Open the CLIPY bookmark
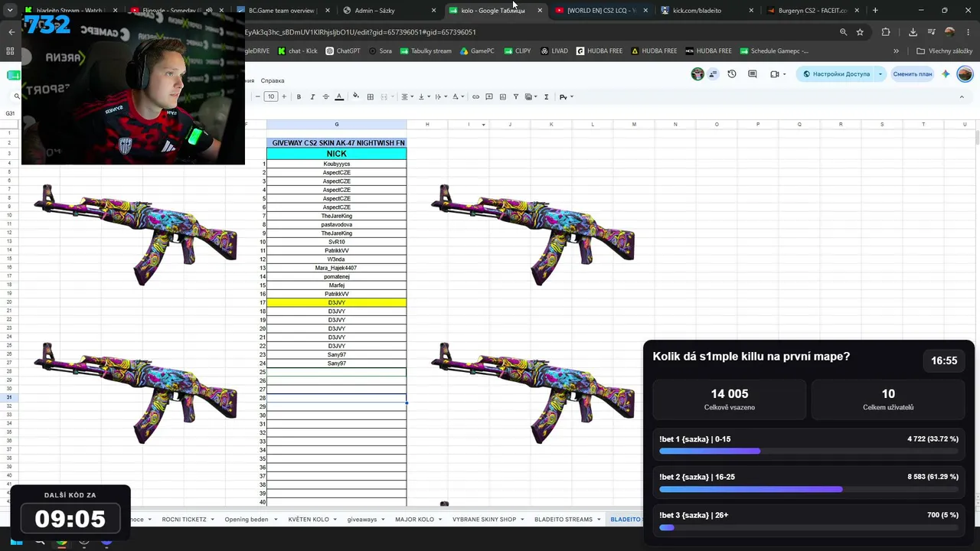 tap(518, 51)
